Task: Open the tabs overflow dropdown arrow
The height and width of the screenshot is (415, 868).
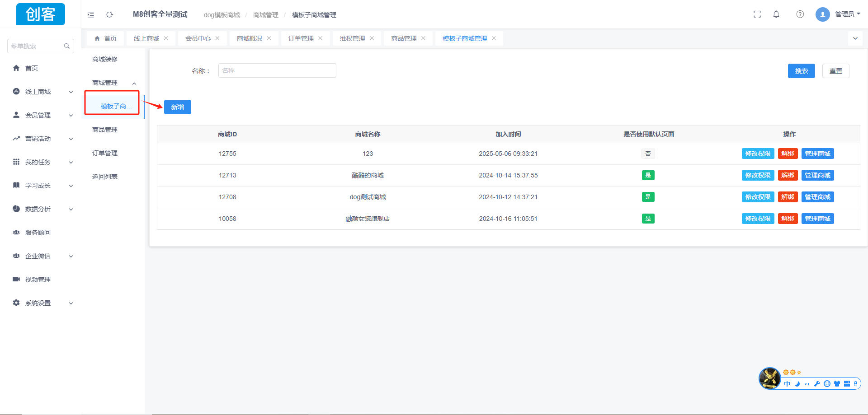Action: [855, 38]
